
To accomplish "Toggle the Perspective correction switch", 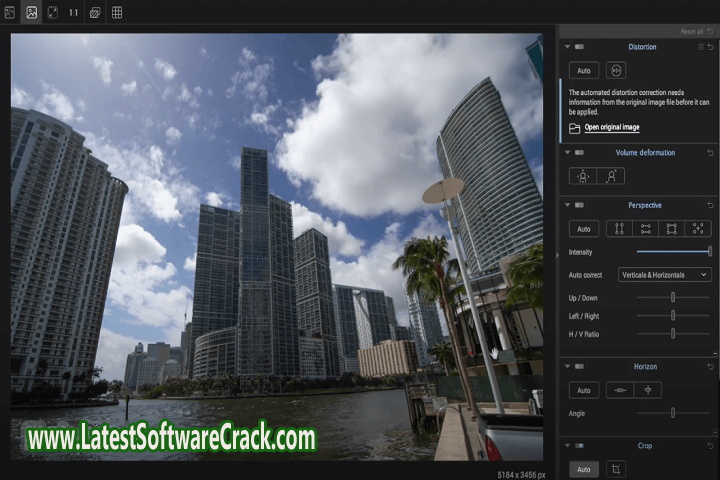I will pos(579,206).
